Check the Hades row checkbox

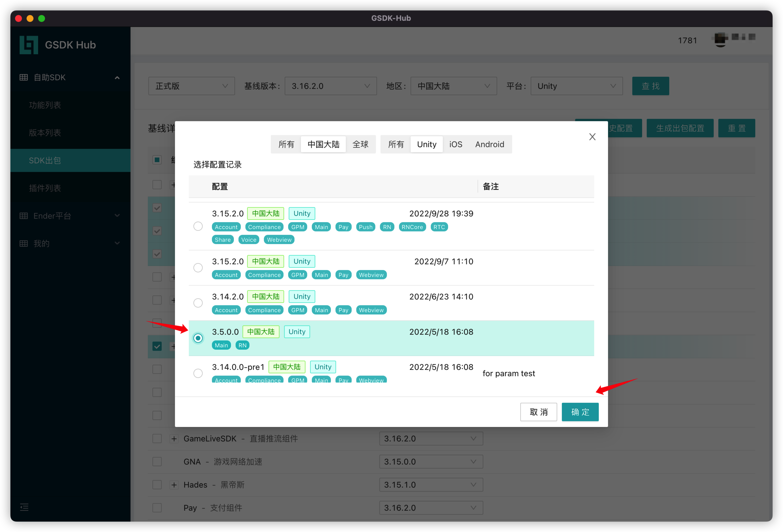[x=157, y=485]
